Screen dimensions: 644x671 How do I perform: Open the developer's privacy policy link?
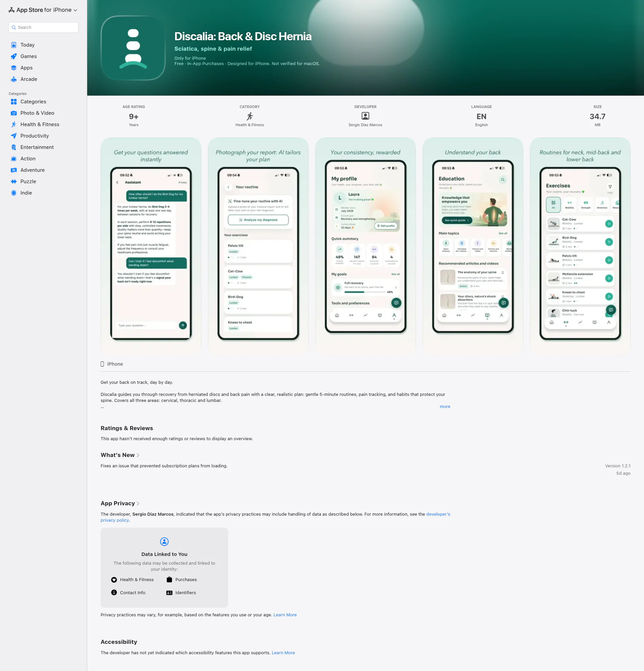point(438,514)
